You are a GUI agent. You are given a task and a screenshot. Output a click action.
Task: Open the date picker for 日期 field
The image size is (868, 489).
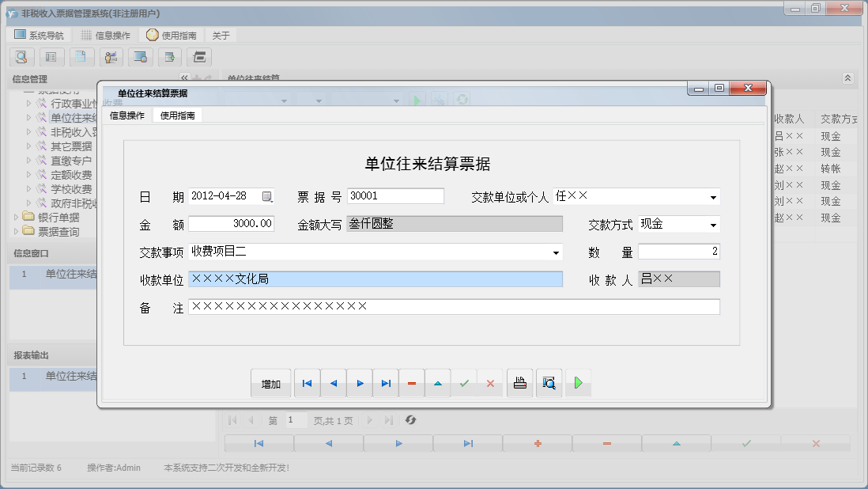[x=267, y=197]
